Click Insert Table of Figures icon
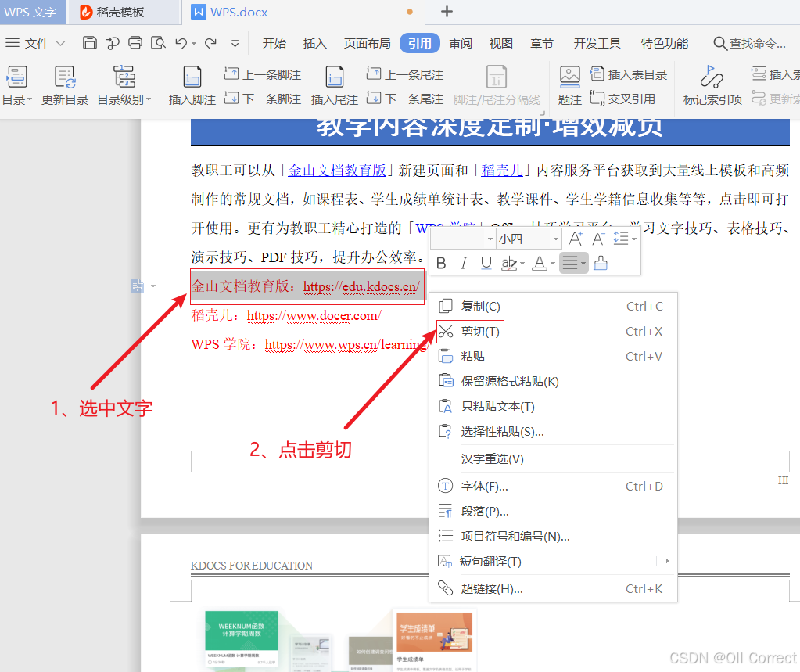This screenshot has height=672, width=800. click(629, 74)
